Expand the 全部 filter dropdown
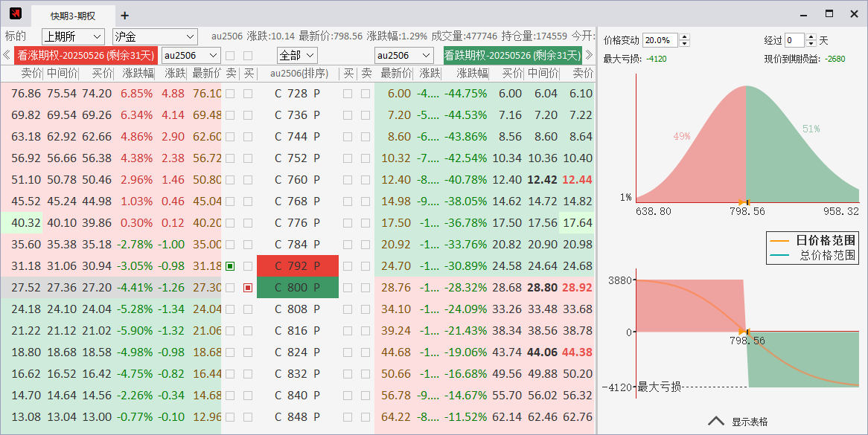This screenshot has height=435, width=868. click(297, 55)
